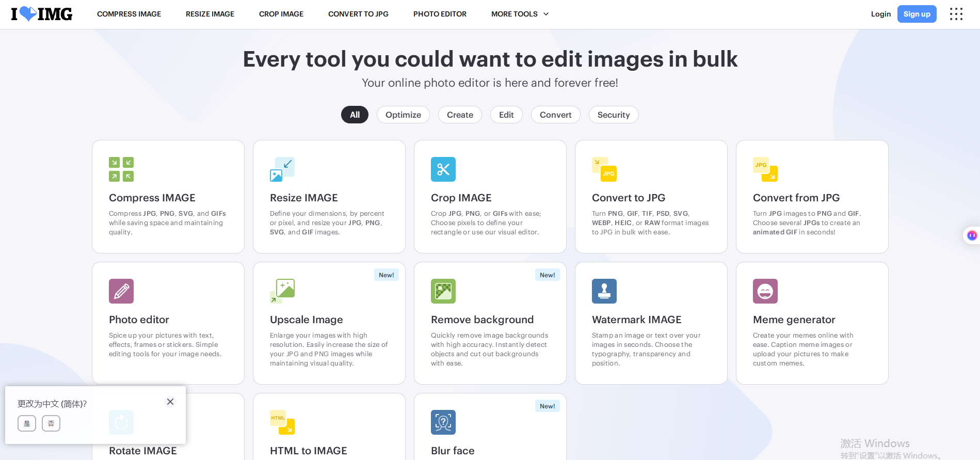Click the Compress IMAGE description text

pyautogui.click(x=167, y=223)
